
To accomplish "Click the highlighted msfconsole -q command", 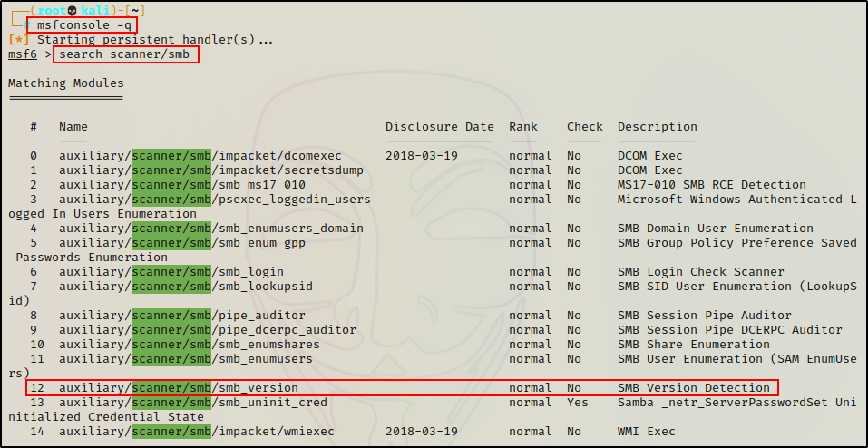I will click(83, 25).
